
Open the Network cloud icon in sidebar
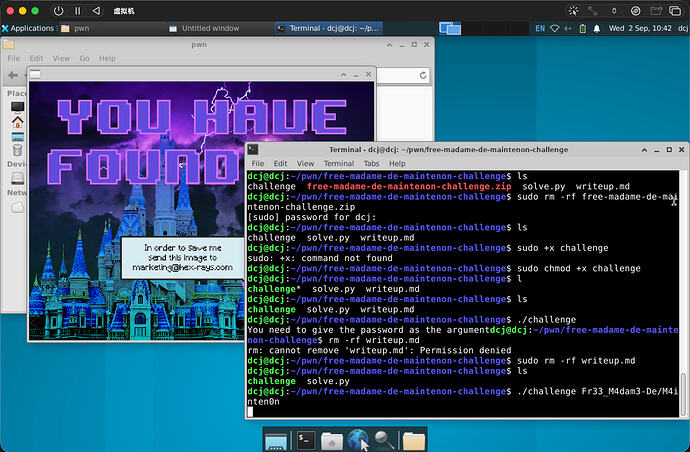pos(18,207)
